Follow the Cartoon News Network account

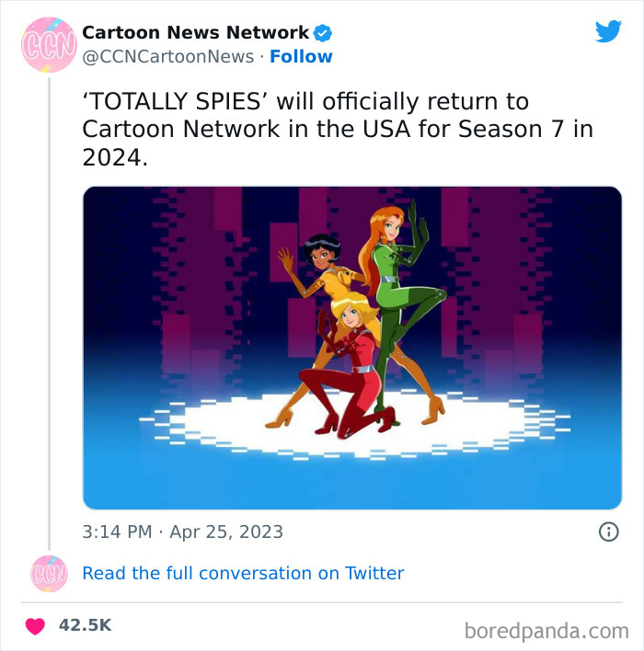tap(301, 56)
